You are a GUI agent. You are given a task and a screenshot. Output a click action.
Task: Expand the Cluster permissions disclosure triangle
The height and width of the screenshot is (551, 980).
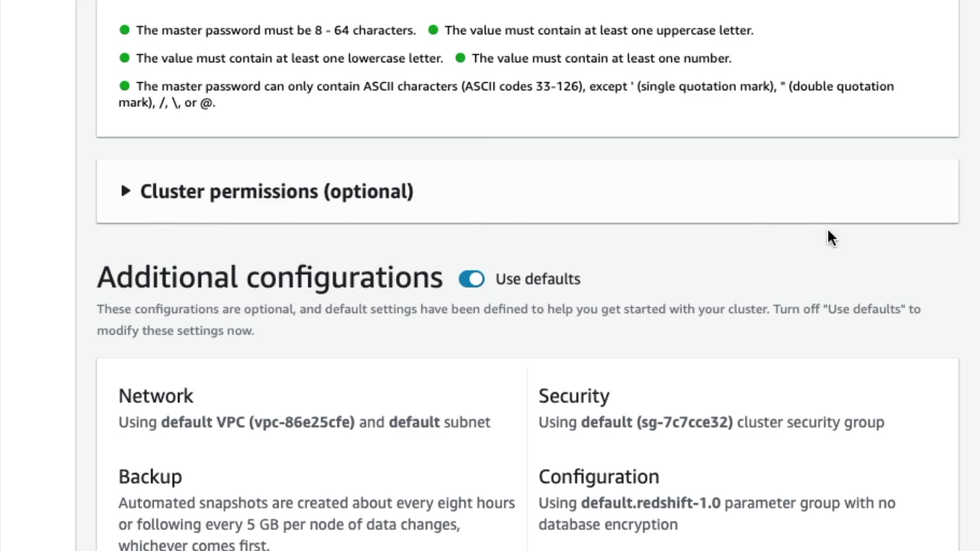point(126,191)
